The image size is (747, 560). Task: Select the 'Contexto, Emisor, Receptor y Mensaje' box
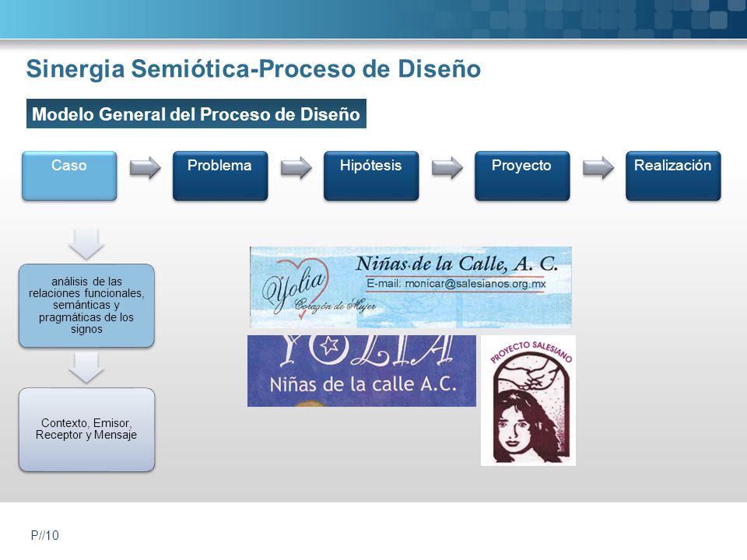pos(86,429)
